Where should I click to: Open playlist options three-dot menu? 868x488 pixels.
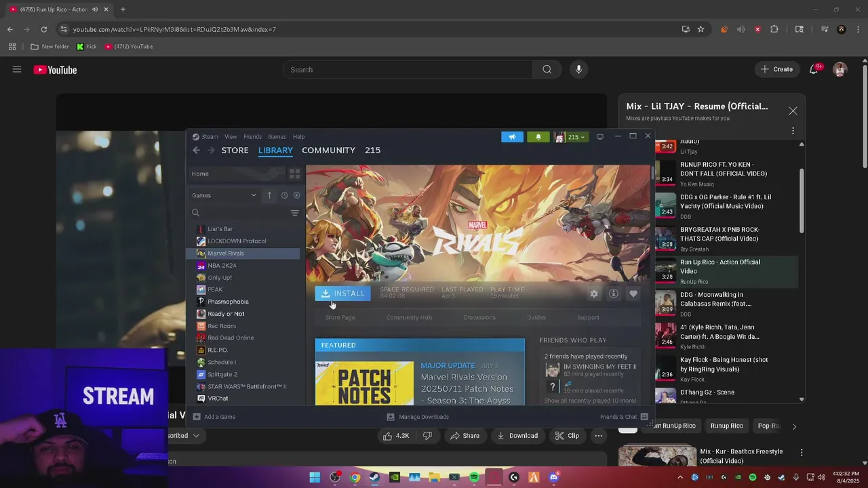point(793,131)
